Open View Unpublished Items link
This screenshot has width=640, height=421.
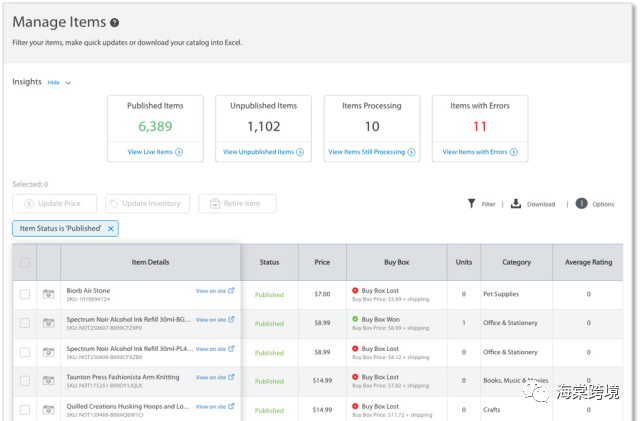point(263,152)
